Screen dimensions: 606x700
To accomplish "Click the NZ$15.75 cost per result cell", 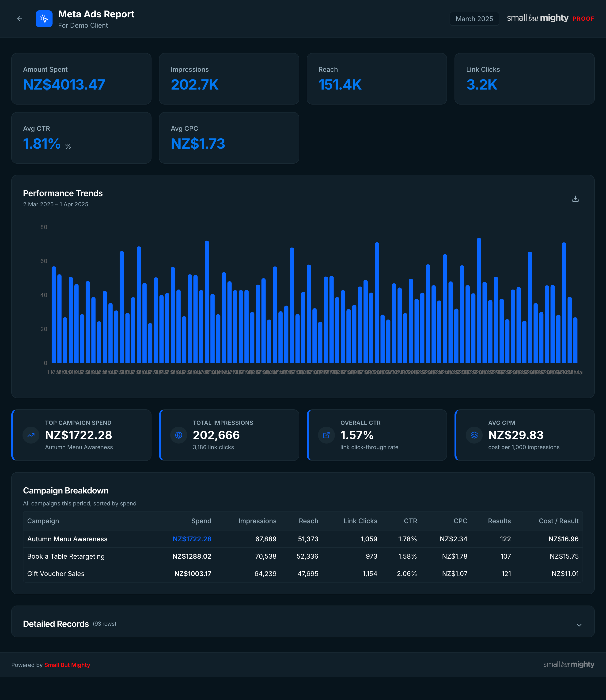I will [x=564, y=556].
